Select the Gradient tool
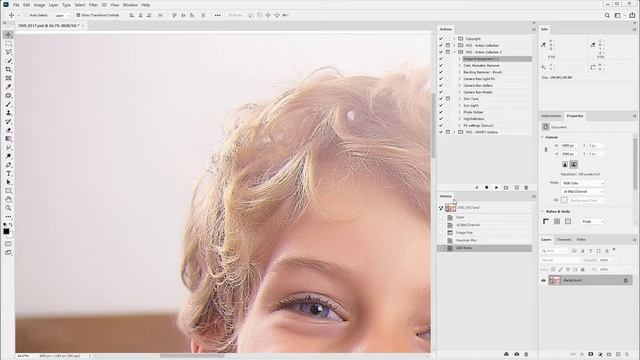Screen dimensions: 640x360 tap(8, 139)
